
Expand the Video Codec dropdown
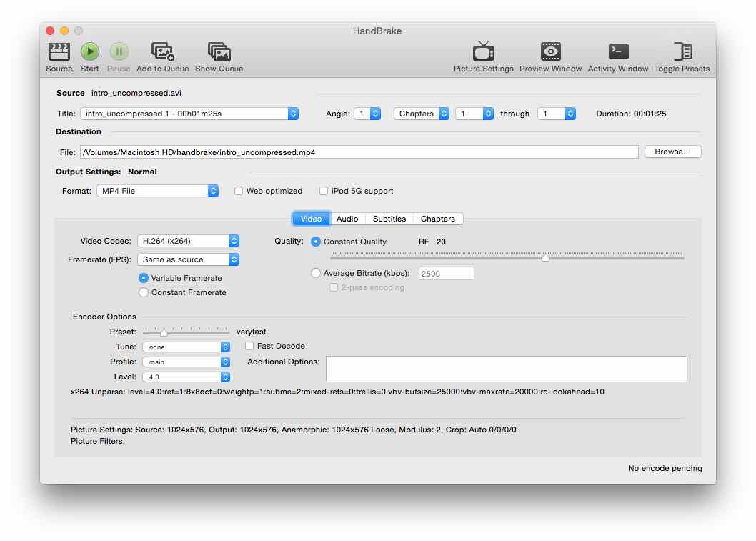pyautogui.click(x=189, y=242)
